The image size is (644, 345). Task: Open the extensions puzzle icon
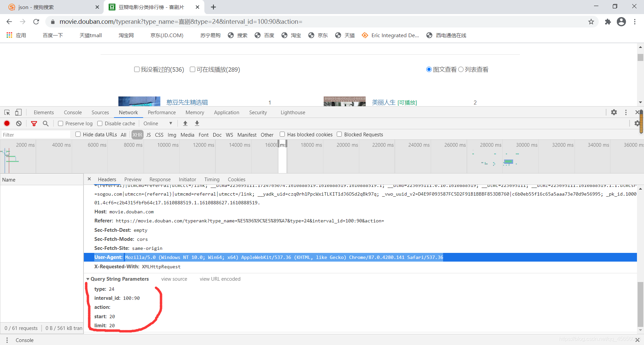(x=608, y=22)
